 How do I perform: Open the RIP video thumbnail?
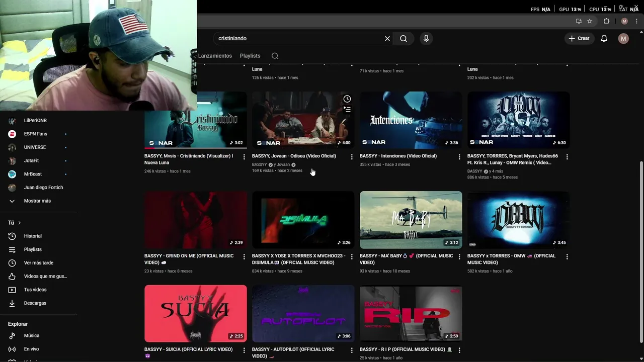(411, 314)
